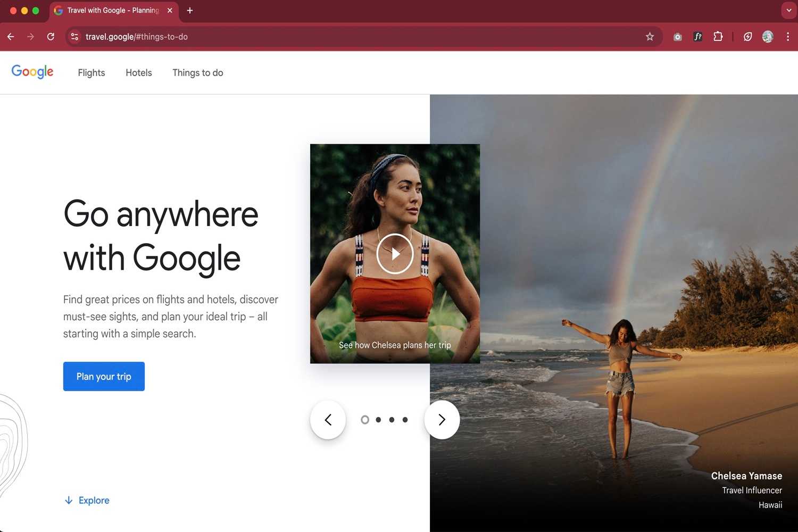
Task: Reload the page
Action: [51, 37]
